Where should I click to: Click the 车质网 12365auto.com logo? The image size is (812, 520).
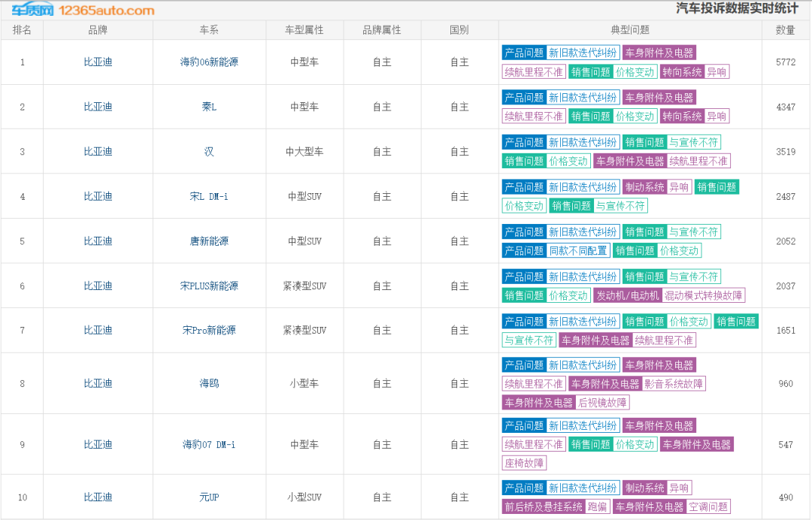tap(83, 10)
